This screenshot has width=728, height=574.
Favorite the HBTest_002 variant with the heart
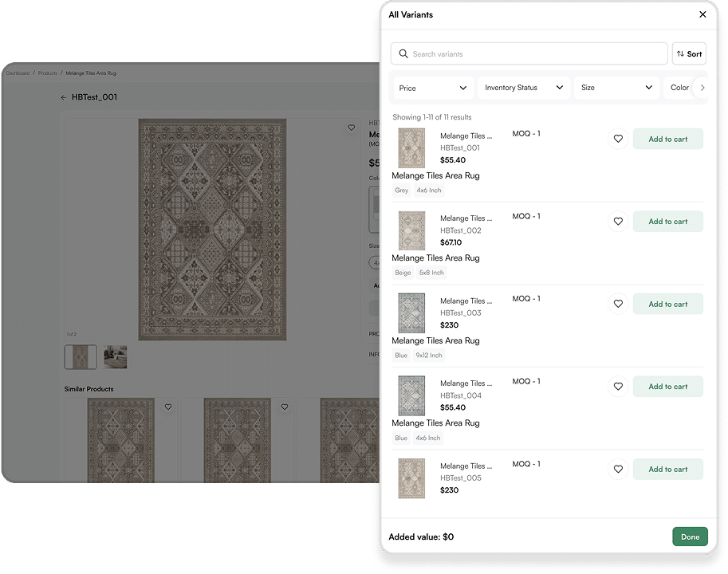618,222
